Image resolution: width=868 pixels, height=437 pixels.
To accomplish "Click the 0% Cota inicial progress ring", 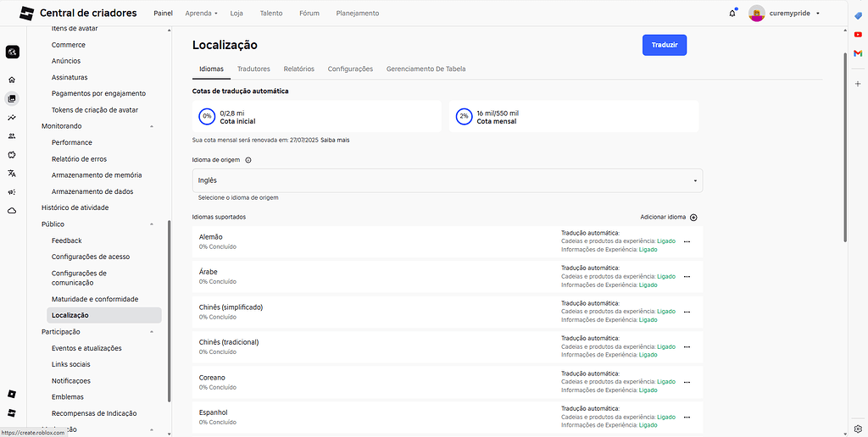I will (x=207, y=117).
